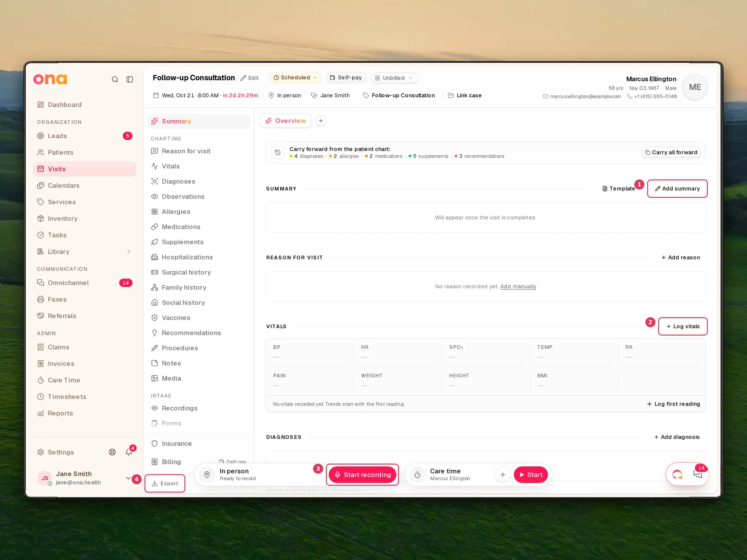Open Recordings under Intake
Image resolution: width=747 pixels, height=560 pixels.
[199, 408]
